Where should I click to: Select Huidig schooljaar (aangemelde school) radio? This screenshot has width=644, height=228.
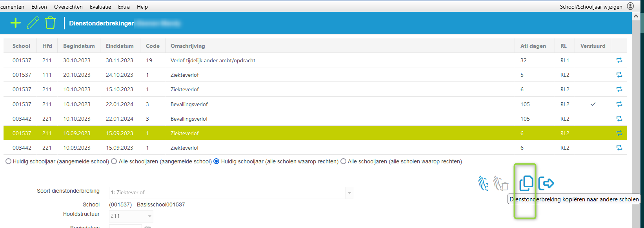coord(8,161)
